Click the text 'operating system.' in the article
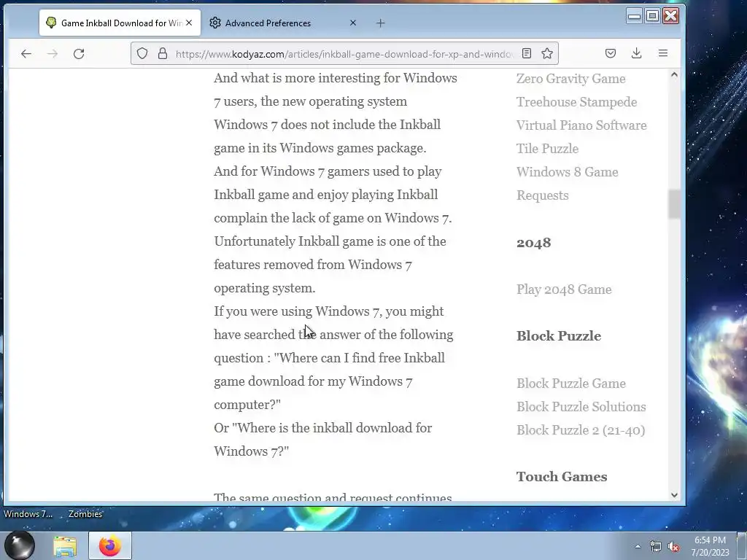The width and height of the screenshot is (747, 560). click(x=264, y=288)
